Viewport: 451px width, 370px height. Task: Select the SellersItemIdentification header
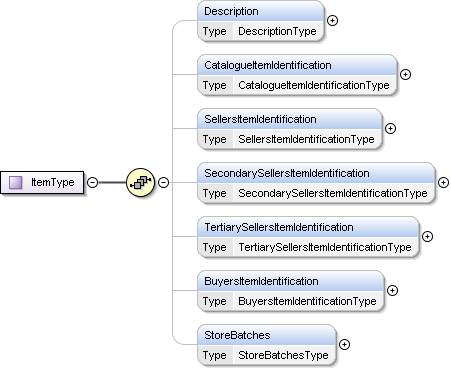click(290, 119)
